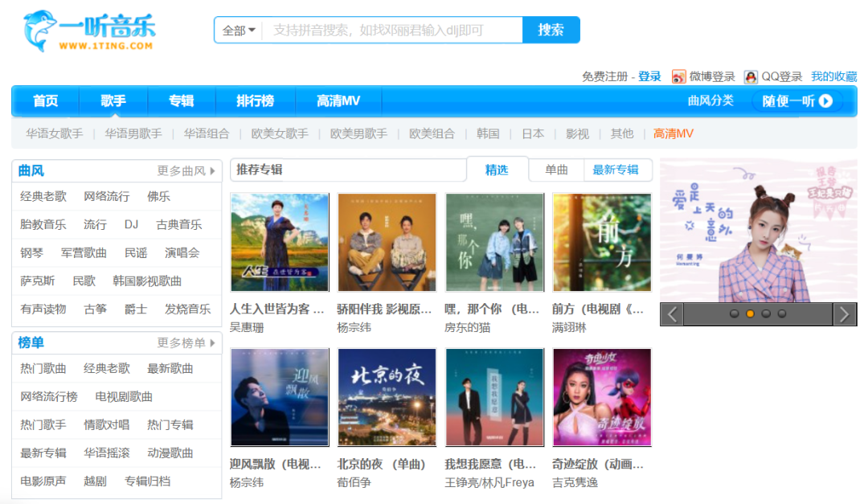Image resolution: width=868 pixels, height=504 pixels.
Task: Open the orange 高清MV sub-nav link
Action: tap(674, 133)
